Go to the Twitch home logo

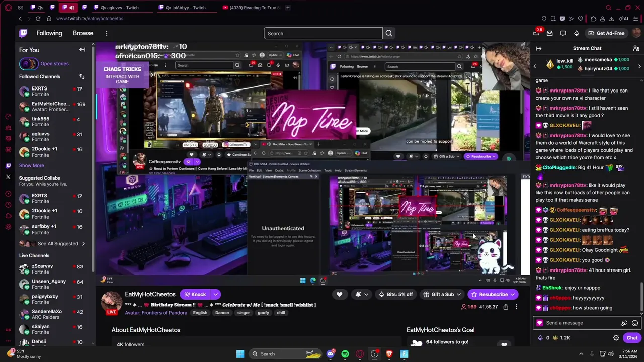[x=23, y=33]
